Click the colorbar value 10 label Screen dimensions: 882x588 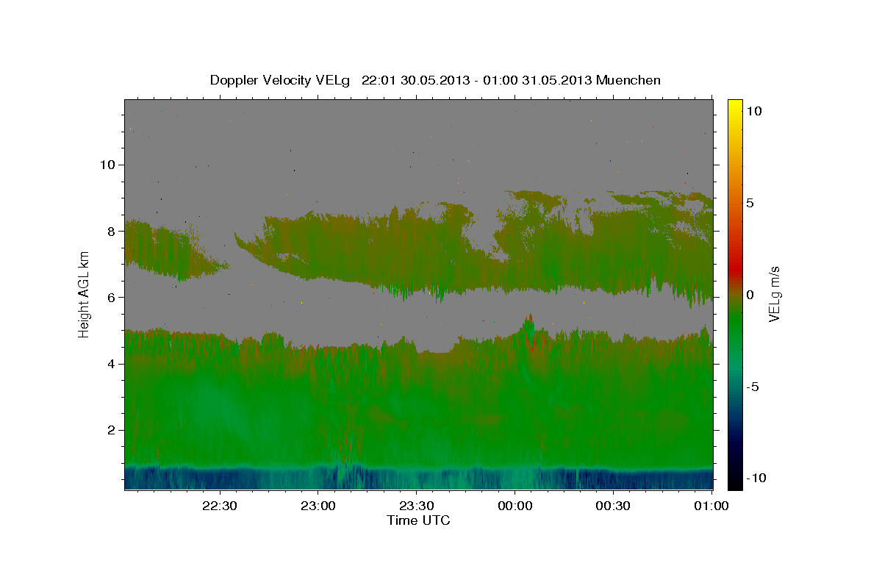point(753,110)
